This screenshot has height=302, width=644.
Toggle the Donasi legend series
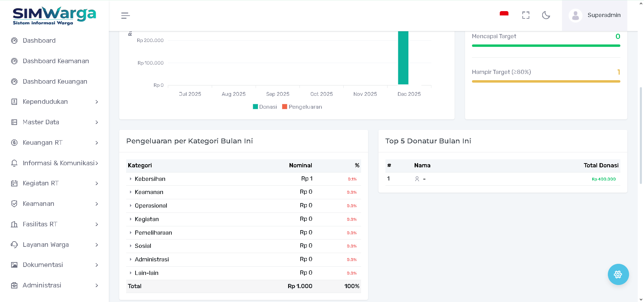[x=265, y=107]
